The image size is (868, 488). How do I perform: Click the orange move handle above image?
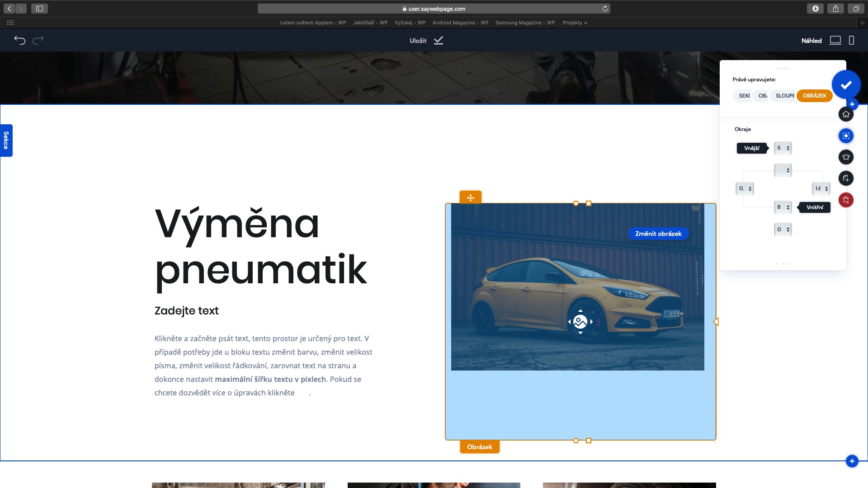[x=471, y=197]
